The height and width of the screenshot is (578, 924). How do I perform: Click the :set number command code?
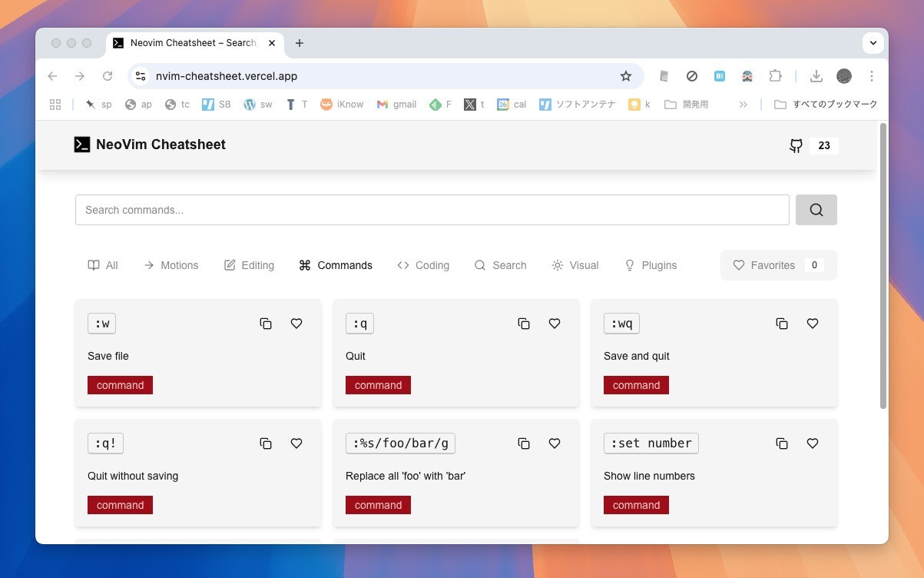coord(651,443)
